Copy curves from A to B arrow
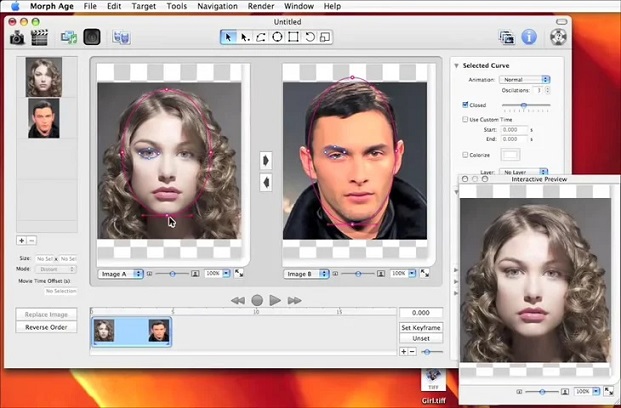Viewport: 621px width, 408px height. pos(266,160)
